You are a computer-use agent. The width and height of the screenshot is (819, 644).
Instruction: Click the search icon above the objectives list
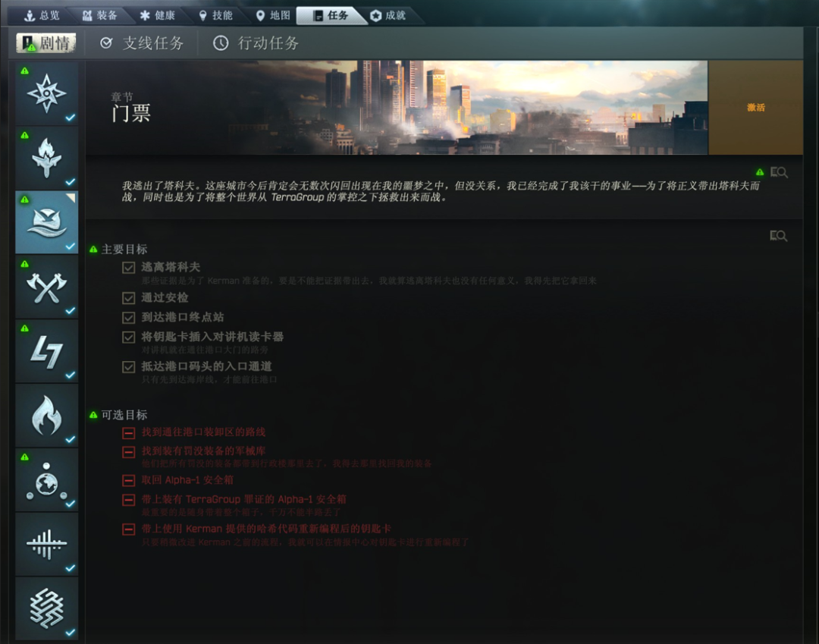[x=778, y=236]
